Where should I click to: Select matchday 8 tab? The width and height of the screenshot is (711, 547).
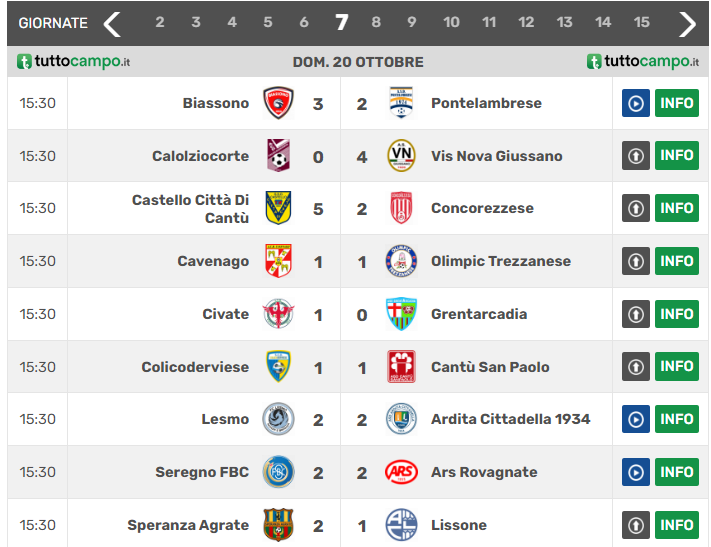376,22
